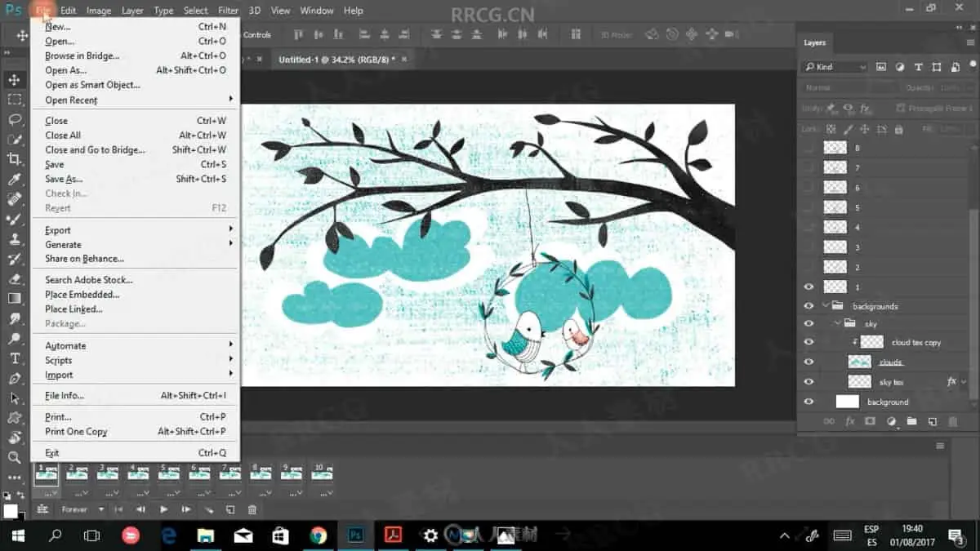Viewport: 980px width, 551px height.
Task: Select the Eyedropper tool
Action: (x=14, y=180)
